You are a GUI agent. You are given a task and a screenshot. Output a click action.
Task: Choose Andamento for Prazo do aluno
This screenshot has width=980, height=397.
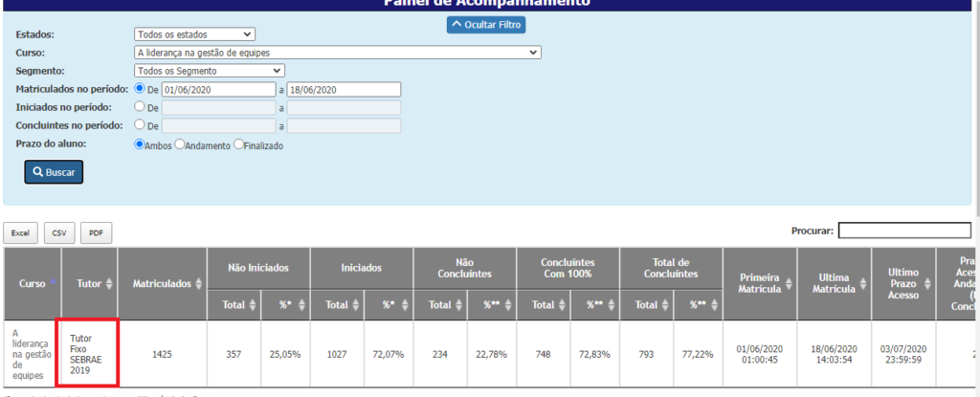179,144
